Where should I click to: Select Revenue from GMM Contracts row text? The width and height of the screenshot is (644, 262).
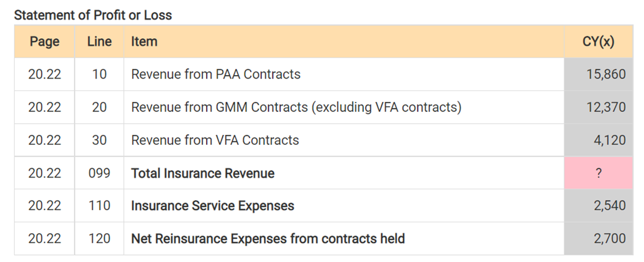click(296, 107)
